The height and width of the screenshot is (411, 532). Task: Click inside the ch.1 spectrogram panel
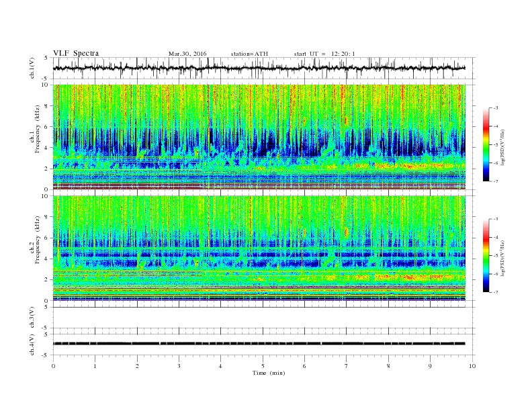click(259, 137)
